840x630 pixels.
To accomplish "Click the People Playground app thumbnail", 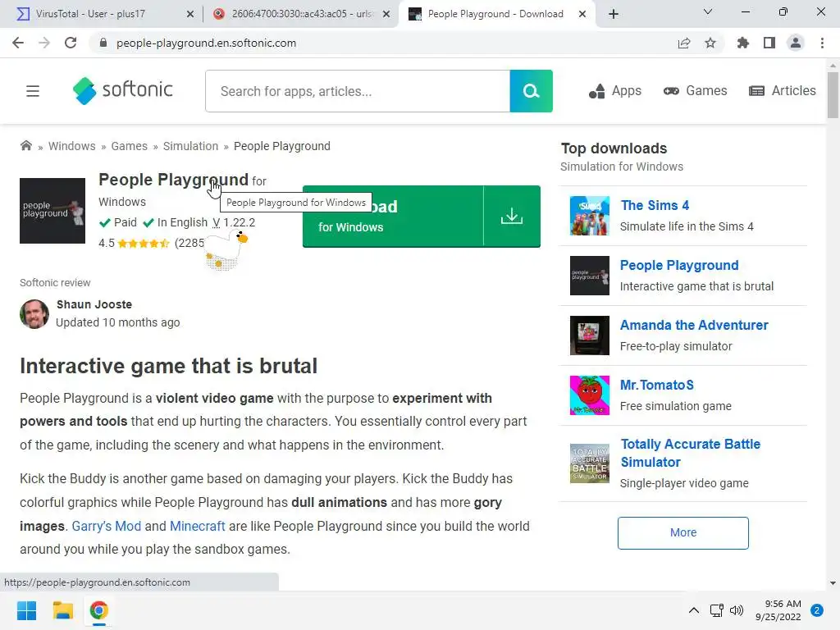I will [x=52, y=211].
